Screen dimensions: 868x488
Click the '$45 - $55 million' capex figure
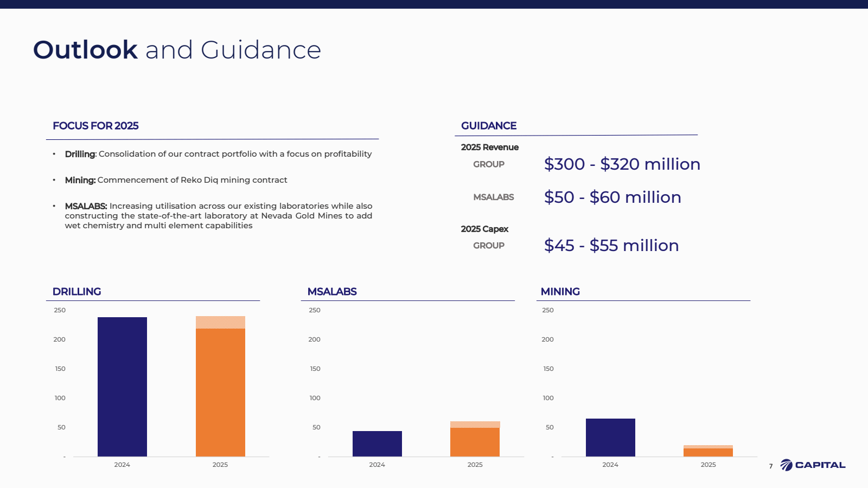[x=611, y=246]
